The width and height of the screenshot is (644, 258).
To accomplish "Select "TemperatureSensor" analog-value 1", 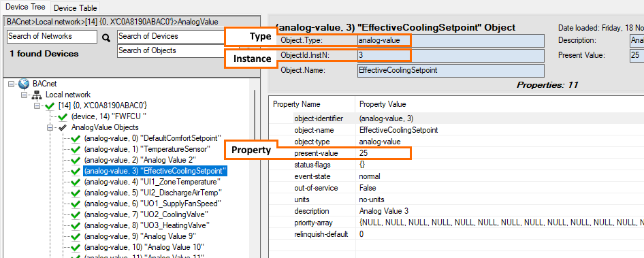I will [147, 148].
